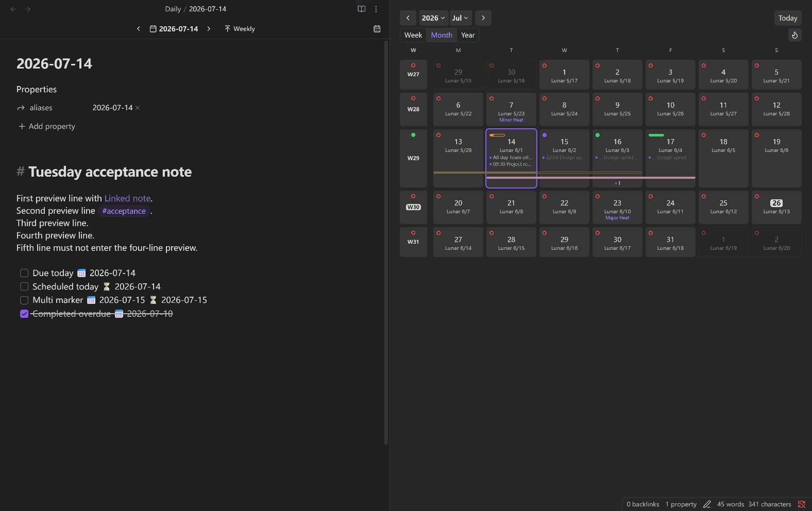
Task: Click the +1 more events indicator on July 16
Action: 617,183
